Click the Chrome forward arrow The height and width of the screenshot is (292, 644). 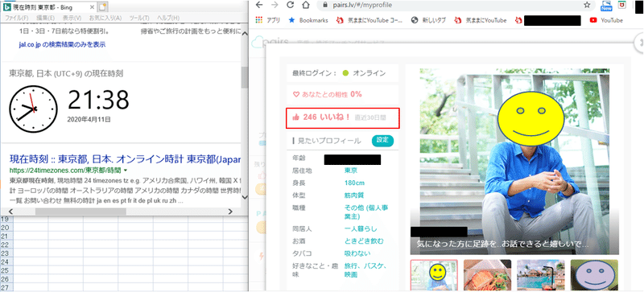[x=275, y=5]
